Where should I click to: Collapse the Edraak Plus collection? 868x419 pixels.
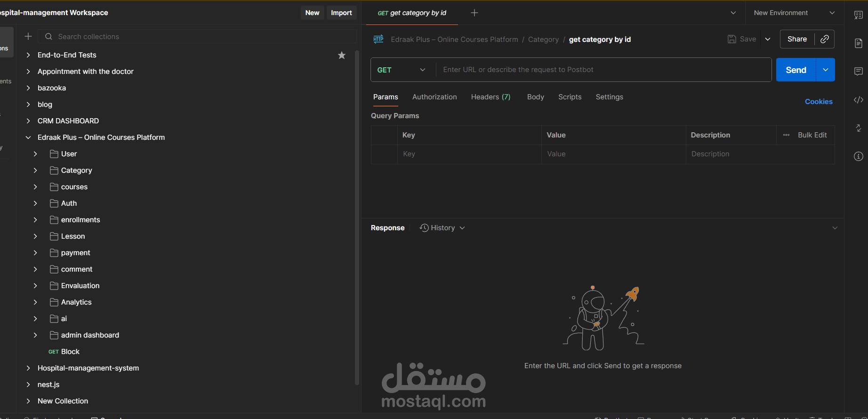click(28, 137)
